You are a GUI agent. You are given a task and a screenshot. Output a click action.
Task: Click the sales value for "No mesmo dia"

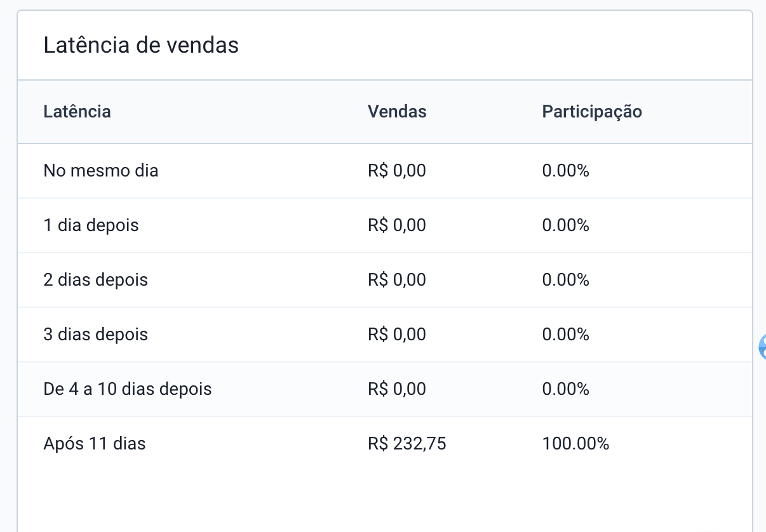coord(397,171)
